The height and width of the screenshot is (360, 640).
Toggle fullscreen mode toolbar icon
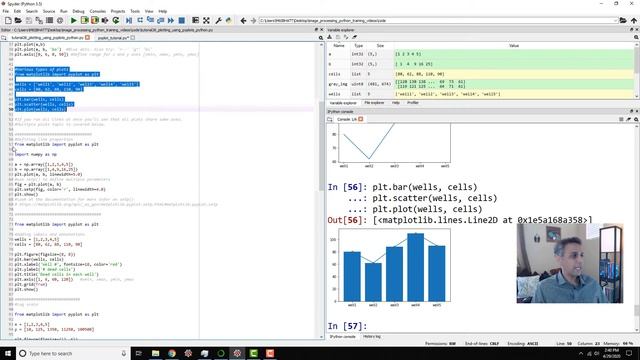[x=206, y=20]
